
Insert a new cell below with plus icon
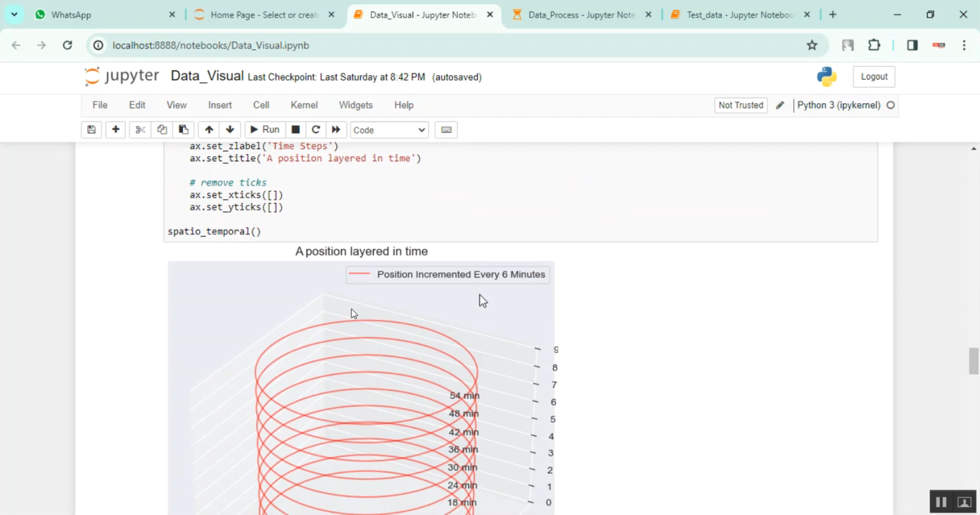click(x=116, y=130)
